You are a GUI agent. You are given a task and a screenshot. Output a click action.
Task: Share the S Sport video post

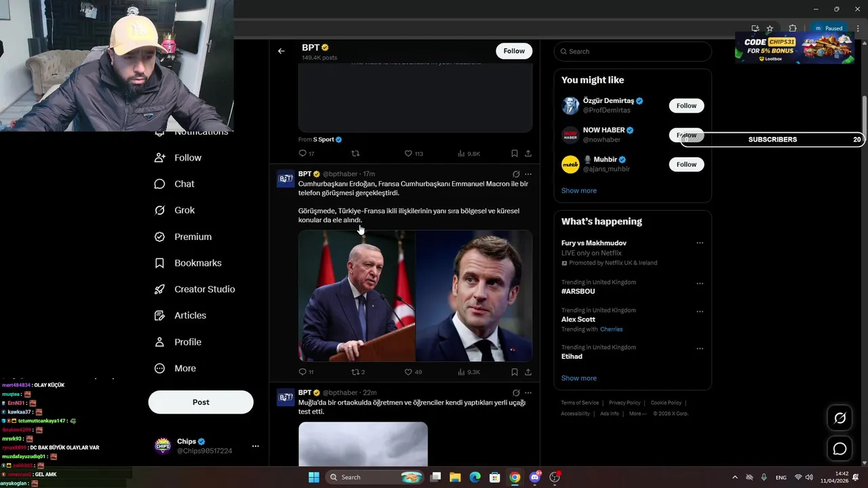click(x=528, y=154)
